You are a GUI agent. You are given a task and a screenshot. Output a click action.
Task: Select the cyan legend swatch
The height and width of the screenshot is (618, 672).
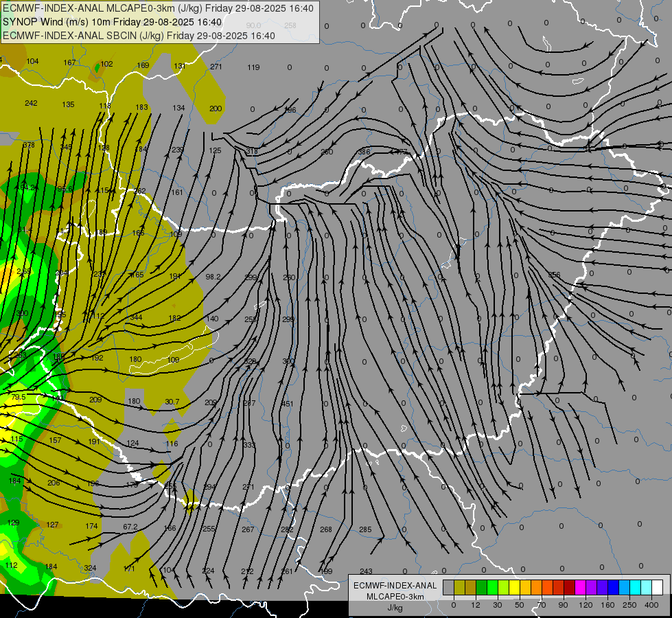coord(636,586)
